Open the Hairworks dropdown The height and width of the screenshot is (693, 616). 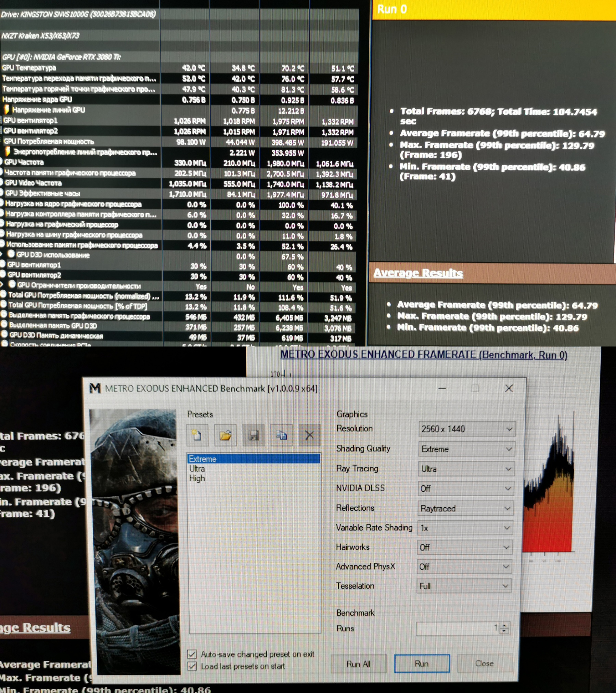(x=465, y=547)
